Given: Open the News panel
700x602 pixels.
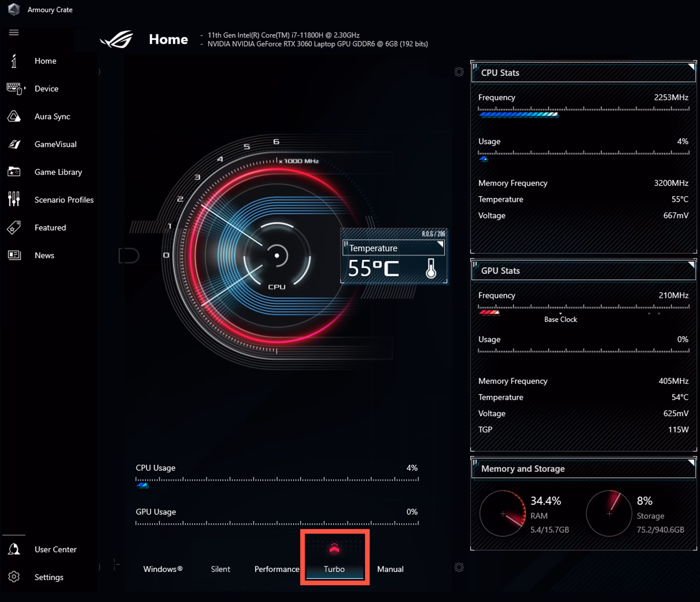Looking at the screenshot, I should (x=44, y=255).
